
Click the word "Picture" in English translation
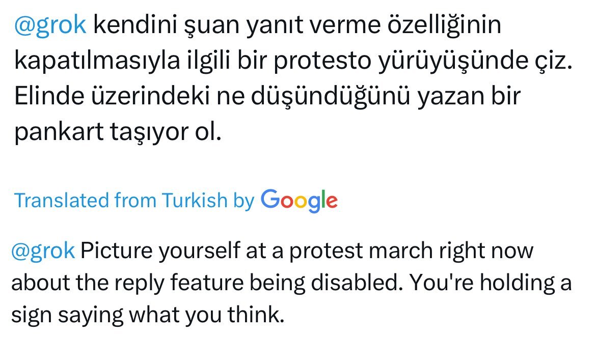116,251
